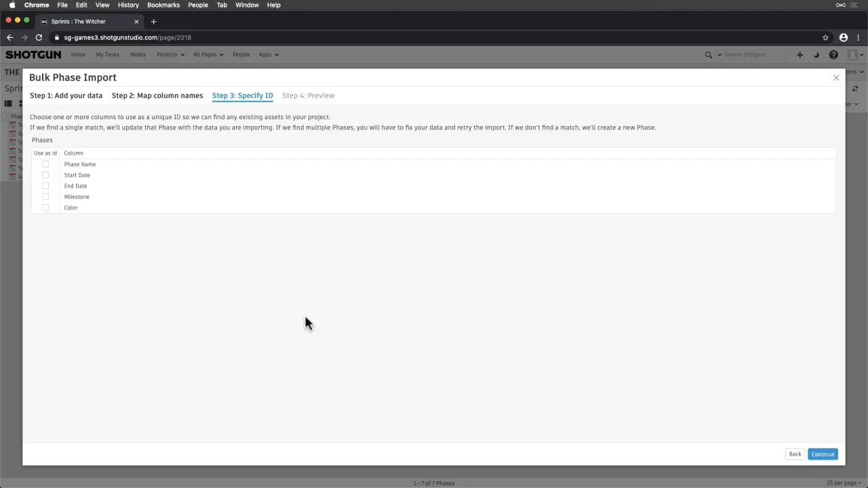Click the browser back arrow
The image size is (868, 488).
pyautogui.click(x=9, y=38)
